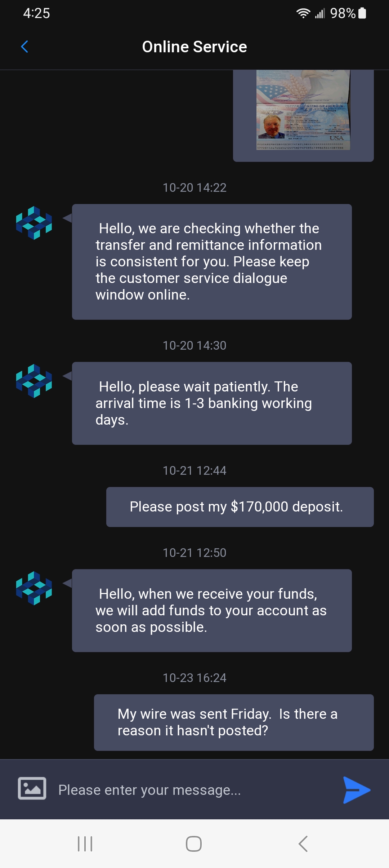Image resolution: width=389 pixels, height=868 pixels.
Task: Open the passport photo thumbnail
Action: click(303, 110)
